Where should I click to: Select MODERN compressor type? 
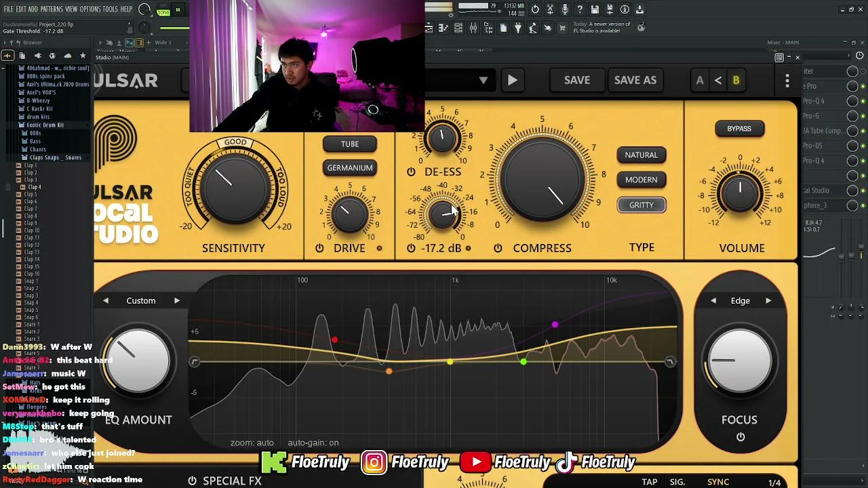642,180
